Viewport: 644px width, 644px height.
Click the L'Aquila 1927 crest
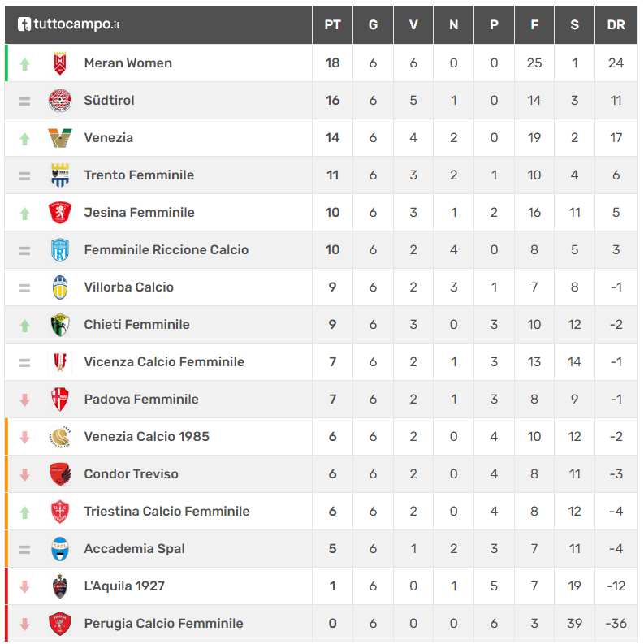coord(60,586)
